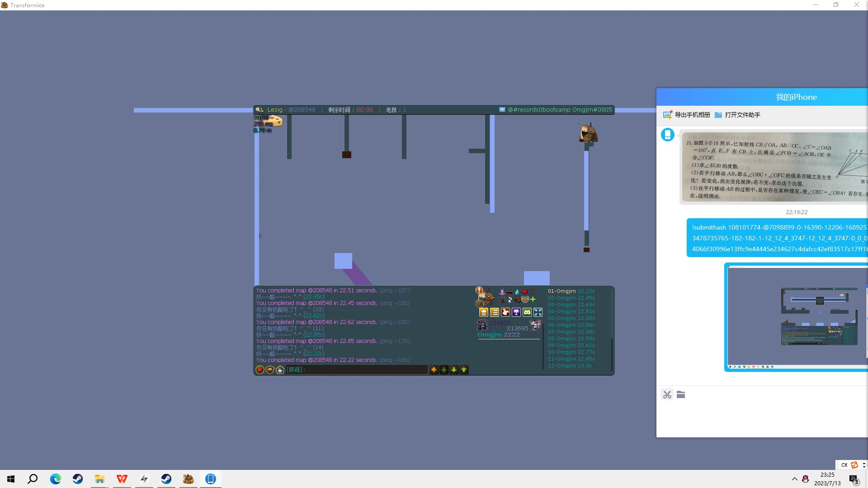Click 打开文件助手 open file helper button

pyautogui.click(x=737, y=115)
